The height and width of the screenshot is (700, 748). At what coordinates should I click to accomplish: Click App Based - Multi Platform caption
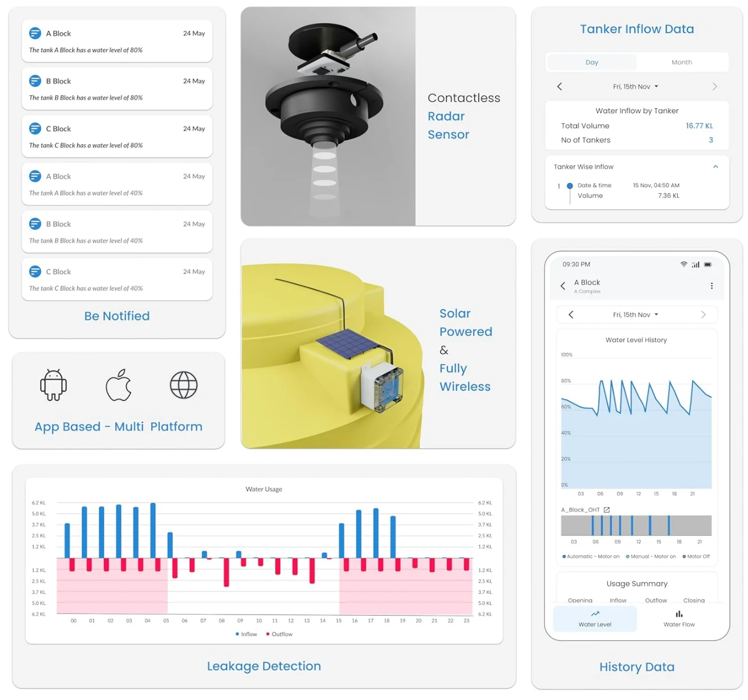[x=119, y=426]
